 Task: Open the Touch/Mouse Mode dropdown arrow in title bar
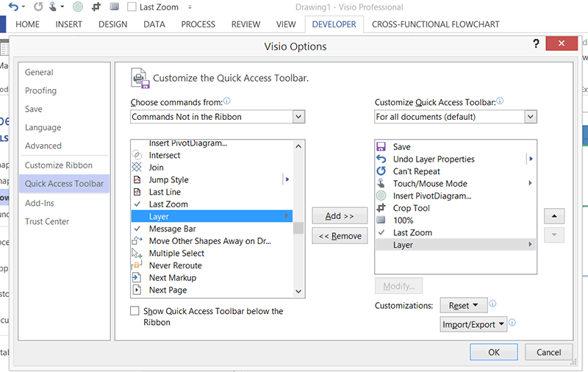[62, 7]
